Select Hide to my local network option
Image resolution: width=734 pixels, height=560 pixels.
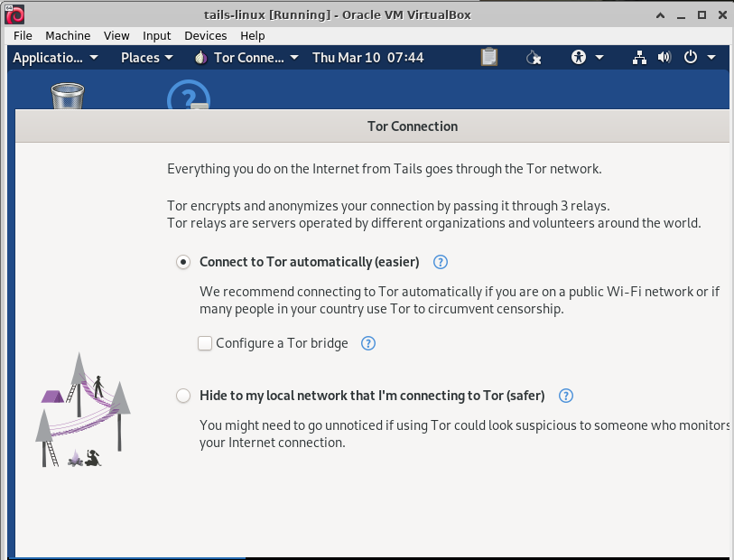pos(183,397)
